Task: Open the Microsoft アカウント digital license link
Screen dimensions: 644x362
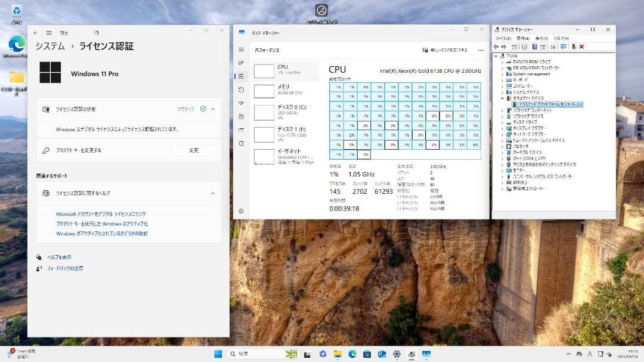Action: [100, 214]
